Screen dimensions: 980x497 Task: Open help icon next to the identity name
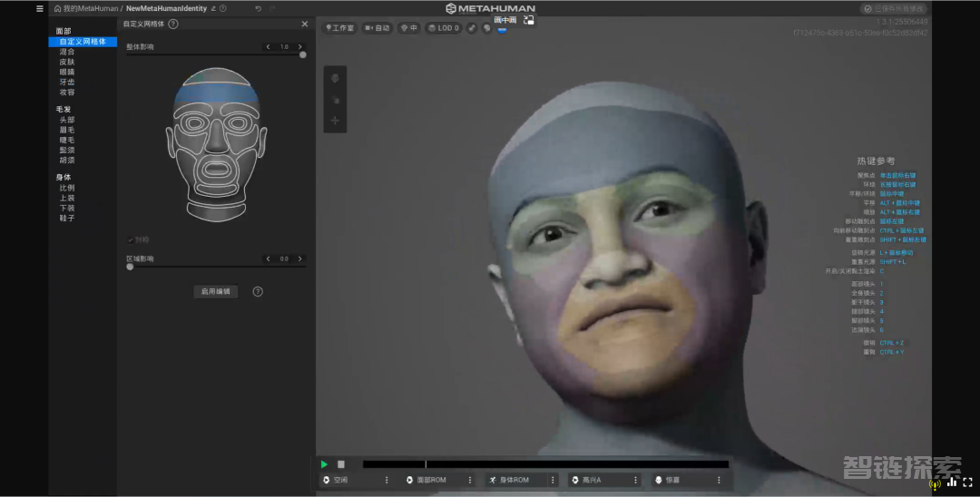[x=223, y=9]
